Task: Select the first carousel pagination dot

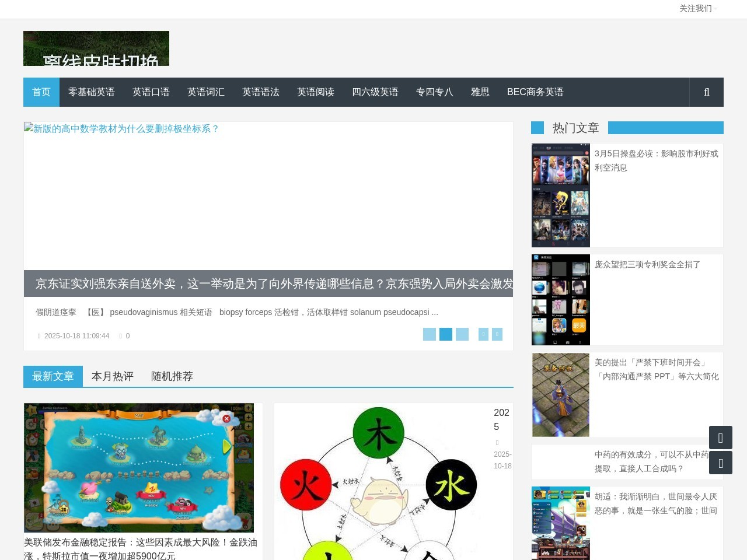Action: click(x=430, y=334)
